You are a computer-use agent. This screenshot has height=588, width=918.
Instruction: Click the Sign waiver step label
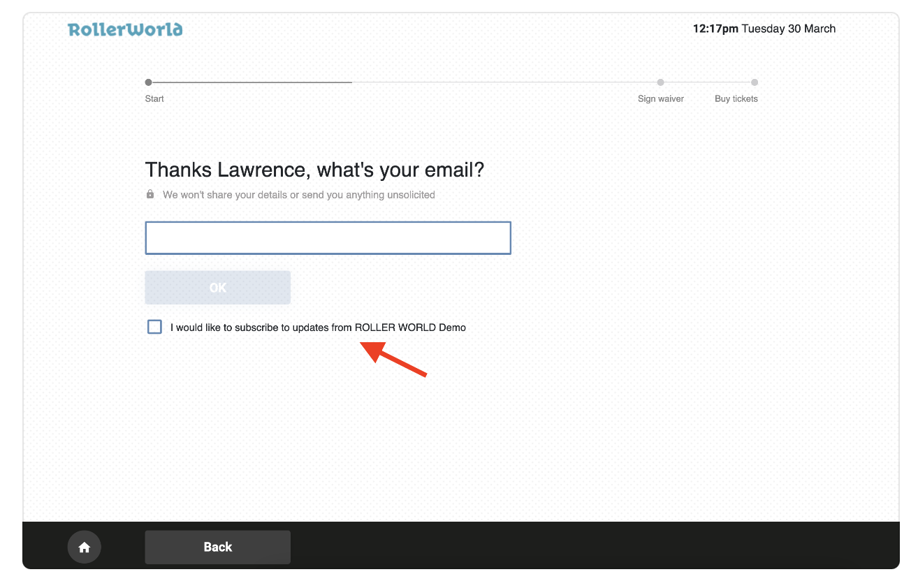pos(661,98)
